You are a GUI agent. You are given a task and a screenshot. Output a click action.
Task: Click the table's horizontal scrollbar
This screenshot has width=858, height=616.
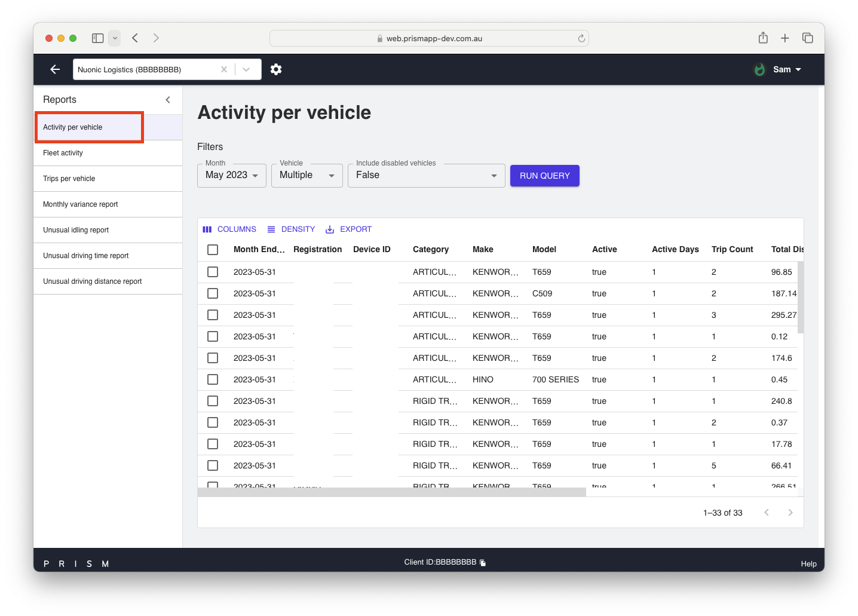[x=391, y=492]
